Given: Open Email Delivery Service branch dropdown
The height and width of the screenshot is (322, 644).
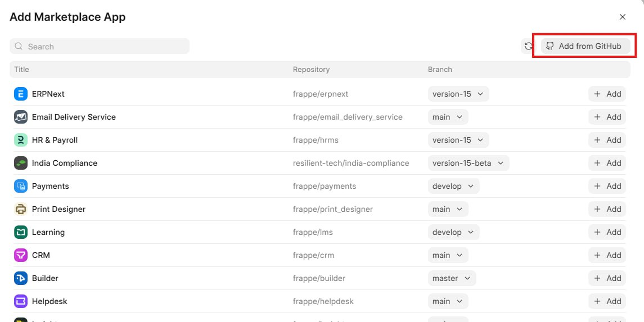Looking at the screenshot, I should (x=448, y=117).
